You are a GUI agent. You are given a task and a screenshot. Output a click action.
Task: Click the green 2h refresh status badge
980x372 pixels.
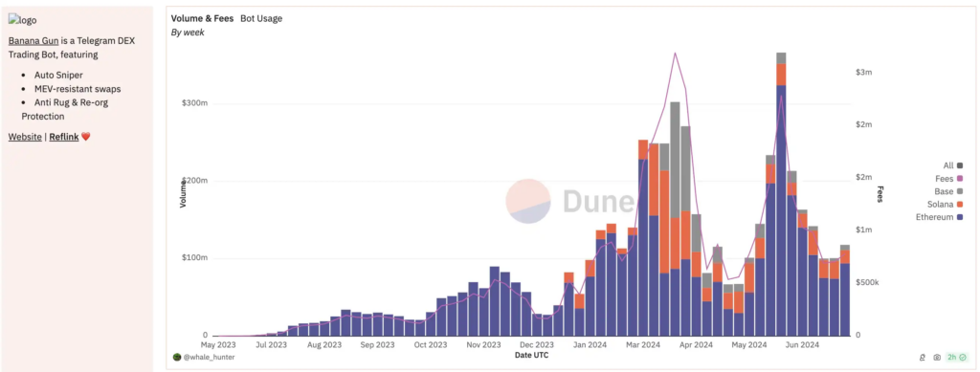[957, 358]
